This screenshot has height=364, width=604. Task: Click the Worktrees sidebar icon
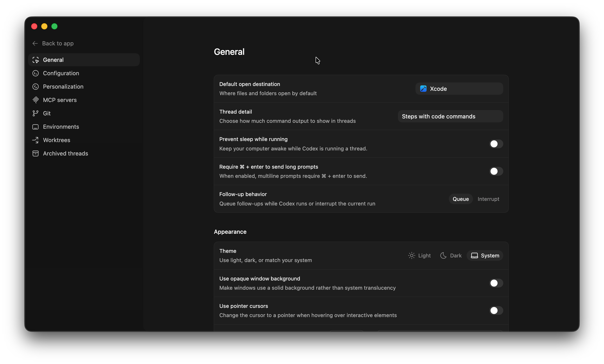36,140
